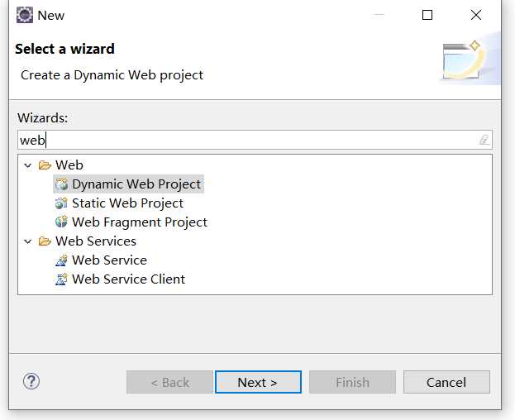
Task: Click the Static Web Project icon
Action: pyautogui.click(x=61, y=203)
